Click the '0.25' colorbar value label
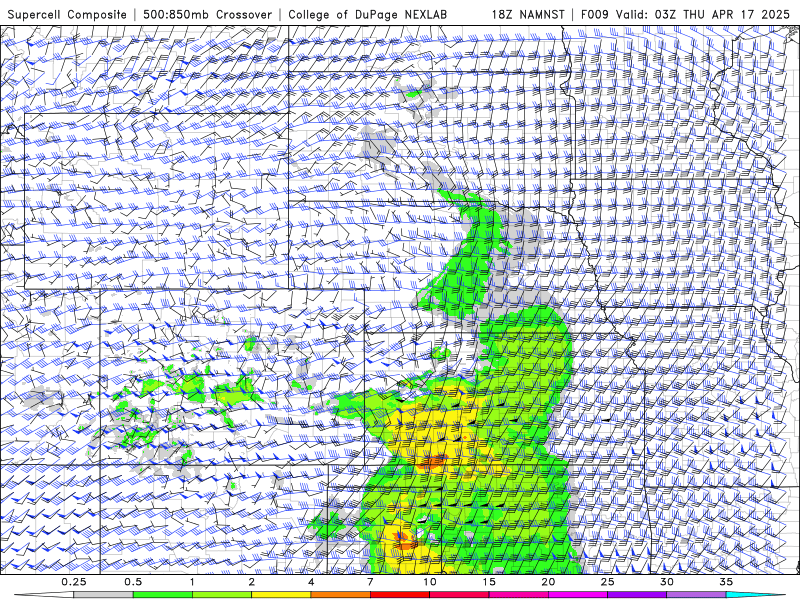The image size is (800, 600). [74, 582]
